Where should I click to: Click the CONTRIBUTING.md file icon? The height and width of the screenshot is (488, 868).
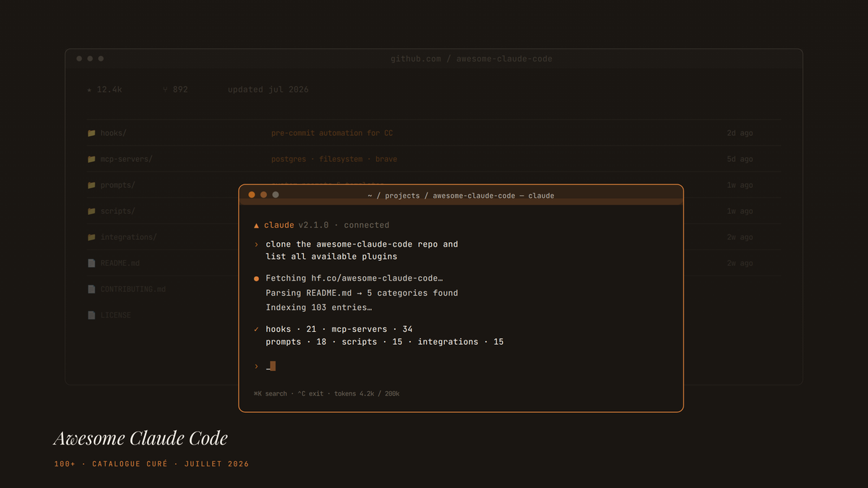tap(91, 289)
